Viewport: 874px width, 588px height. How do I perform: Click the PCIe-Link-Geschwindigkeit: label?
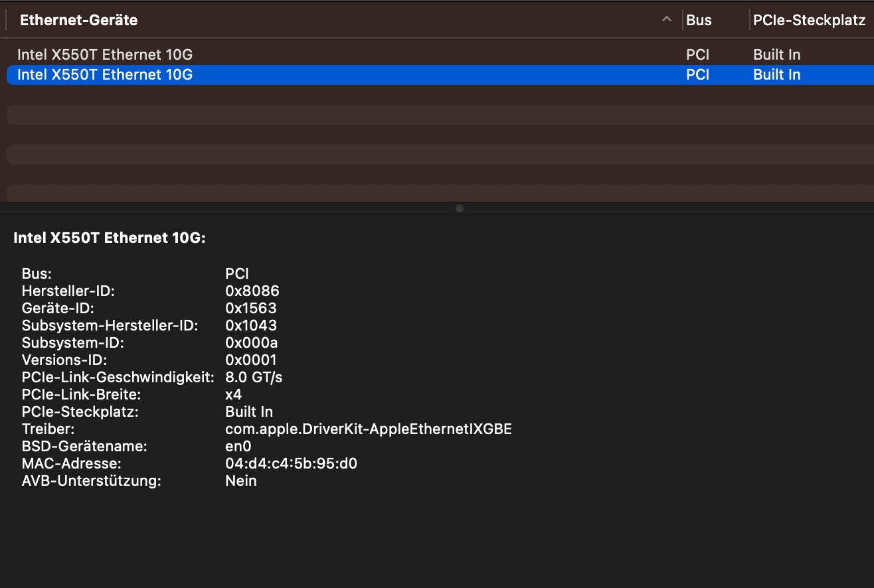tap(118, 377)
